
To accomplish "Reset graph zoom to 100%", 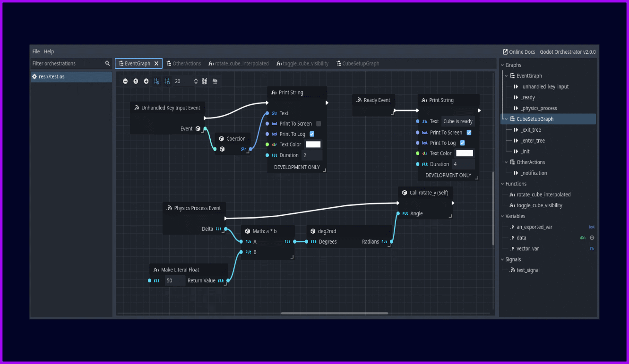I will point(136,81).
